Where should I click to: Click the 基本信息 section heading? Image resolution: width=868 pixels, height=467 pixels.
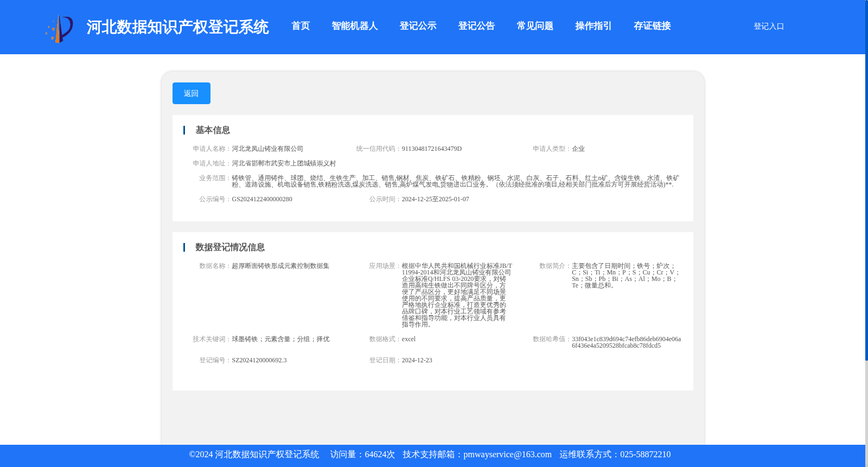point(213,130)
